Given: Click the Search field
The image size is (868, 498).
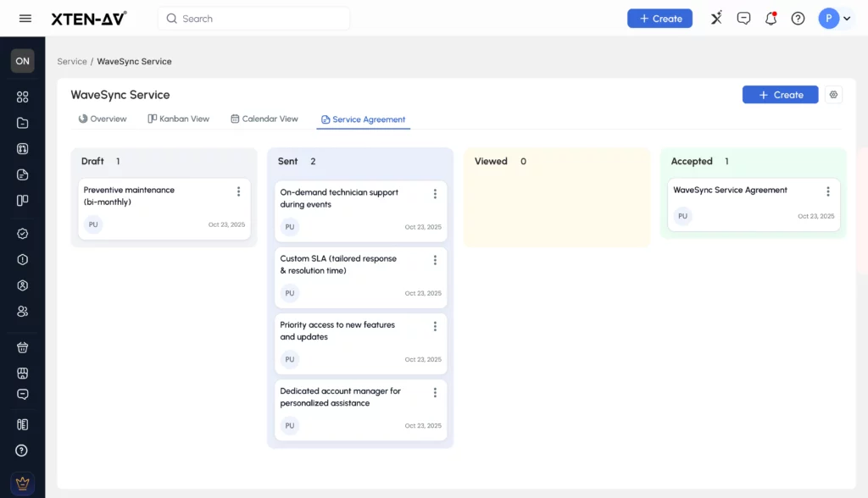Looking at the screenshot, I should tap(254, 19).
